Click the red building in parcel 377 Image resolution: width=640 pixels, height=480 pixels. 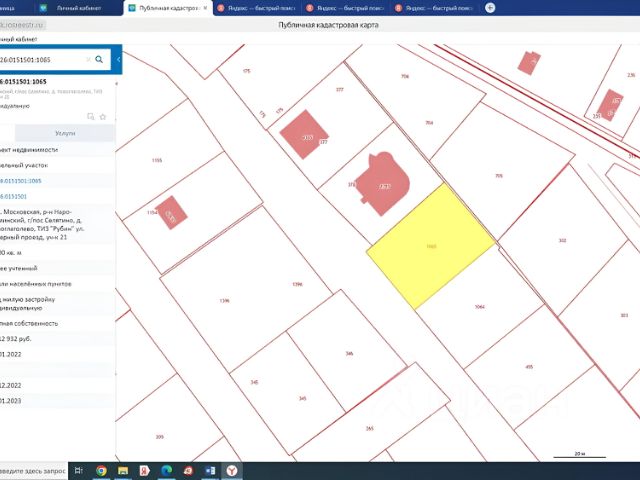(304, 134)
